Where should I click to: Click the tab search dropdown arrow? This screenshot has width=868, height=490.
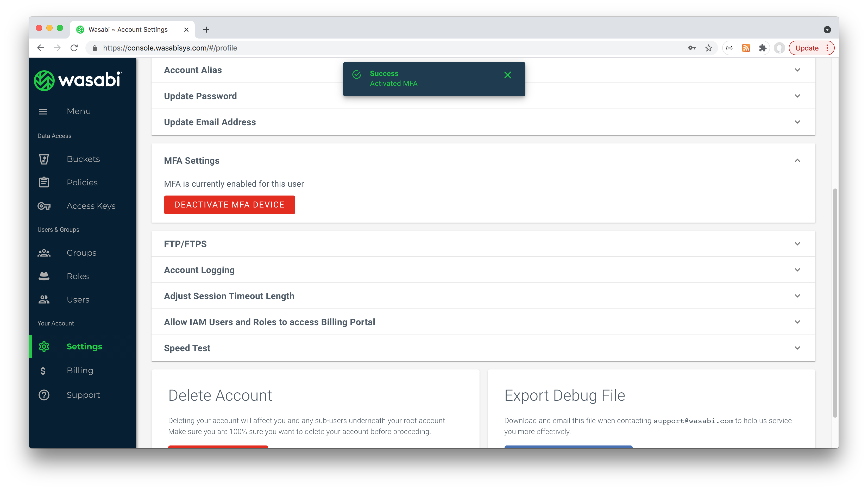(x=827, y=30)
